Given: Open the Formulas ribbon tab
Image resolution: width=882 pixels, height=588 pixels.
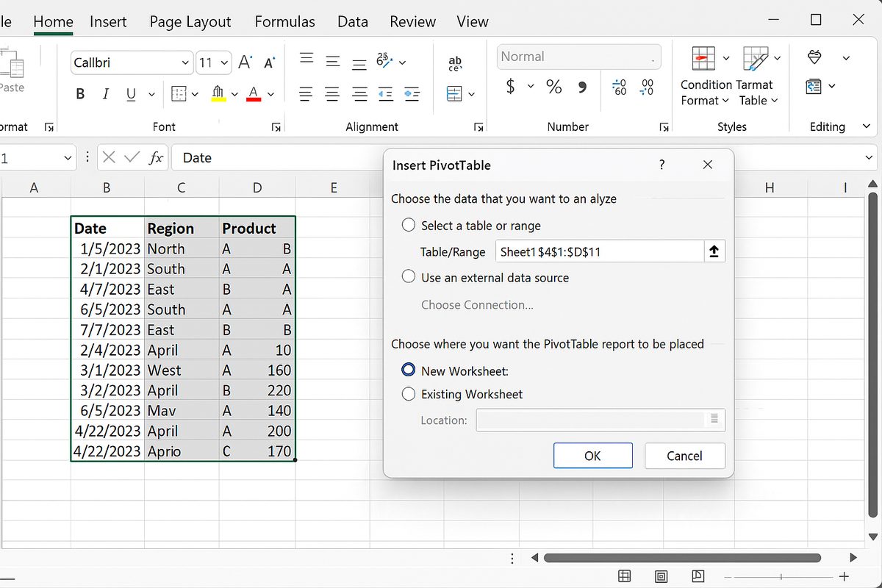Looking at the screenshot, I should (x=285, y=21).
